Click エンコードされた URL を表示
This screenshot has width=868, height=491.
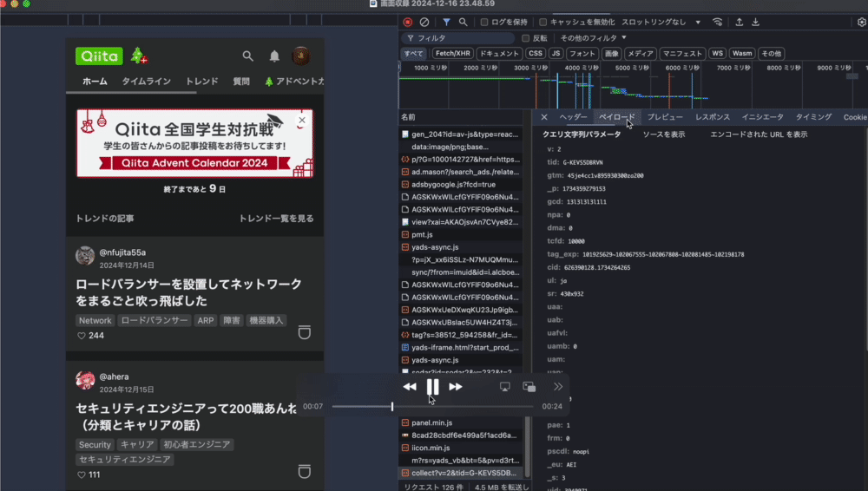click(x=759, y=134)
